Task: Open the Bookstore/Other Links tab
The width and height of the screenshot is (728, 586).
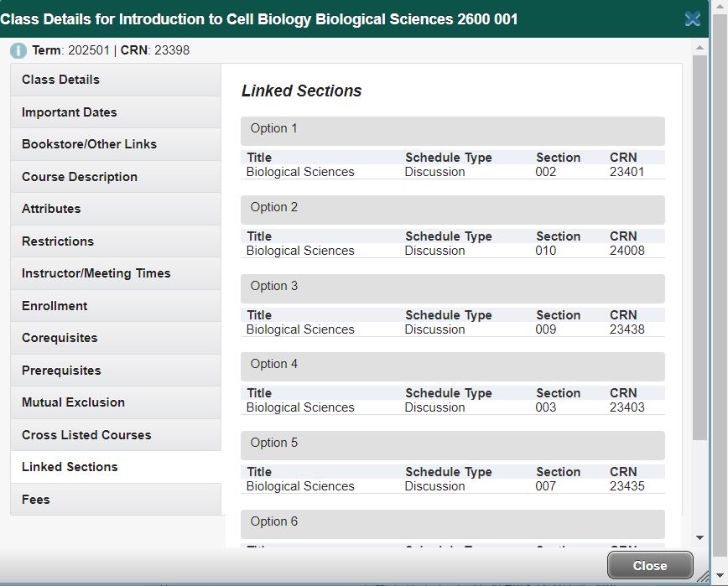Action: 116,144
